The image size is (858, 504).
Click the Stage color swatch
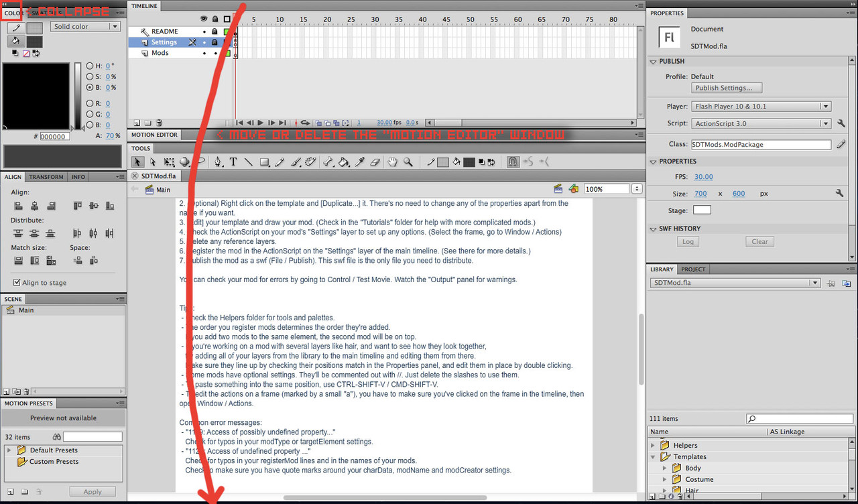702,210
